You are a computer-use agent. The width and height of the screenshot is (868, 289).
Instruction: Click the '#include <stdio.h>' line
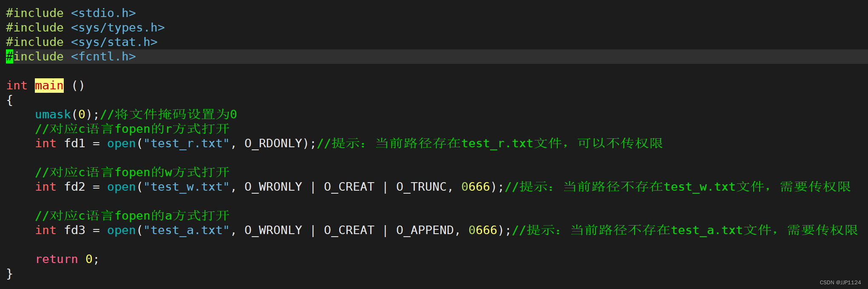pyautogui.click(x=71, y=13)
